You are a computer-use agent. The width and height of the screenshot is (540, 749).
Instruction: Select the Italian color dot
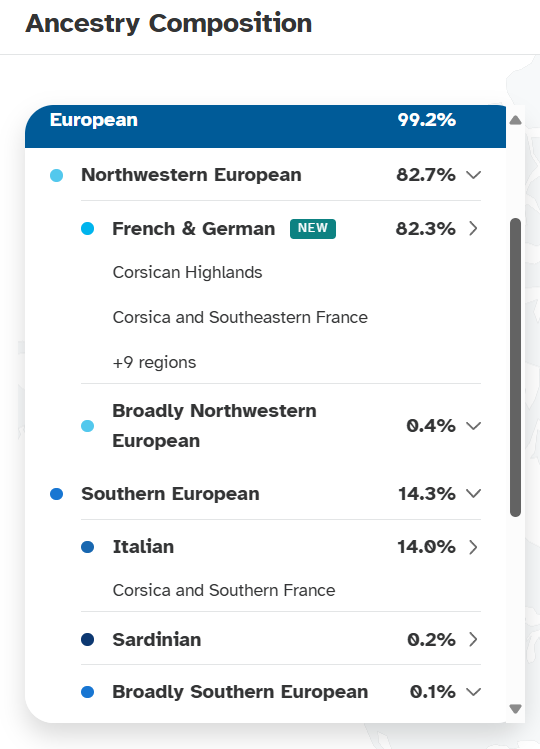pos(87,547)
